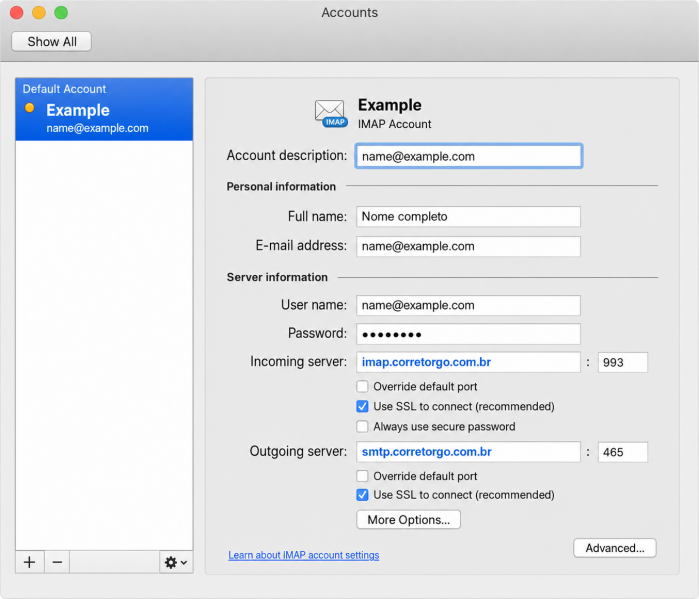
Task: Click the Server information section heading
Action: coord(277,277)
